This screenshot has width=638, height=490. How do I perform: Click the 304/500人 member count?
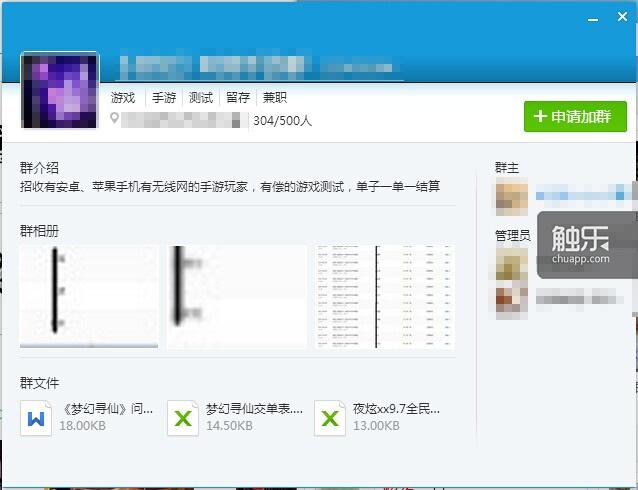pyautogui.click(x=283, y=120)
